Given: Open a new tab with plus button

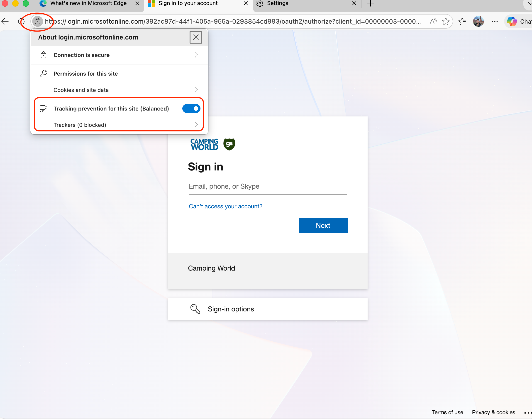Looking at the screenshot, I should click(x=370, y=3).
